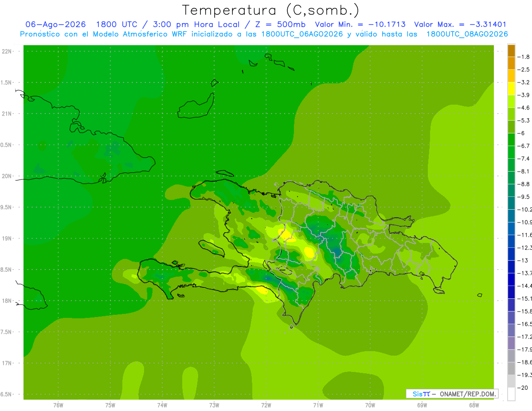The height and width of the screenshot is (411, 532).
Task: Click the 75W longitude label
Action: click(110, 406)
